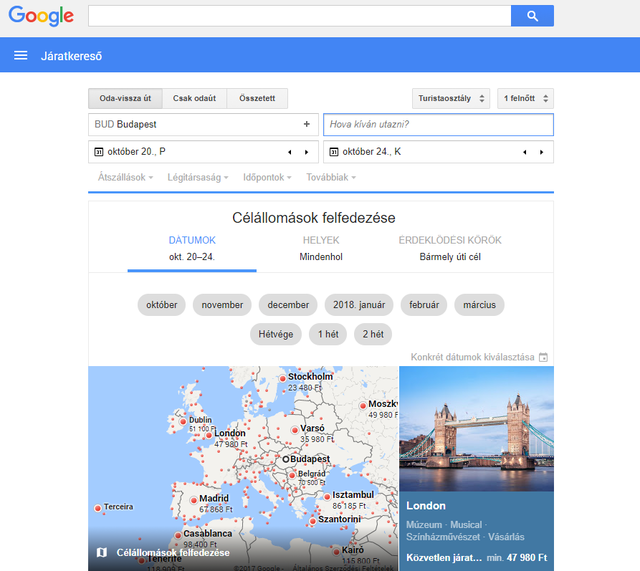Select Csak odaút trip type
Image resolution: width=640 pixels, height=571 pixels.
pyautogui.click(x=194, y=98)
